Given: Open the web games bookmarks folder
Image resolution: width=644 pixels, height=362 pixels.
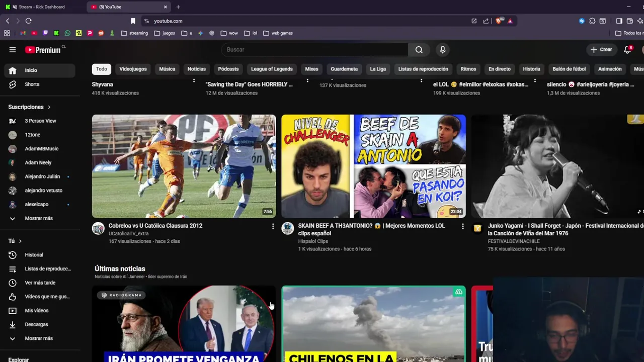Looking at the screenshot, I should (278, 33).
